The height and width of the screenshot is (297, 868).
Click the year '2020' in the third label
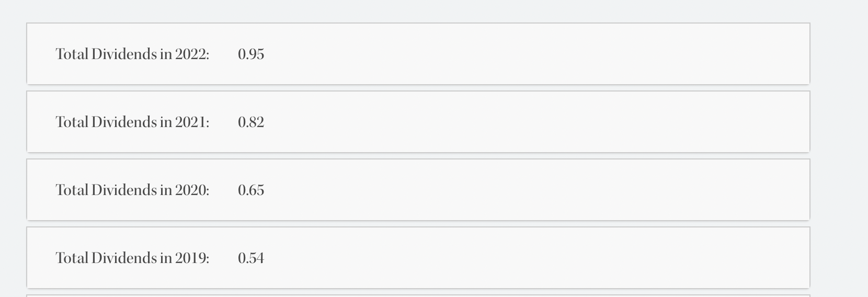[x=190, y=190]
